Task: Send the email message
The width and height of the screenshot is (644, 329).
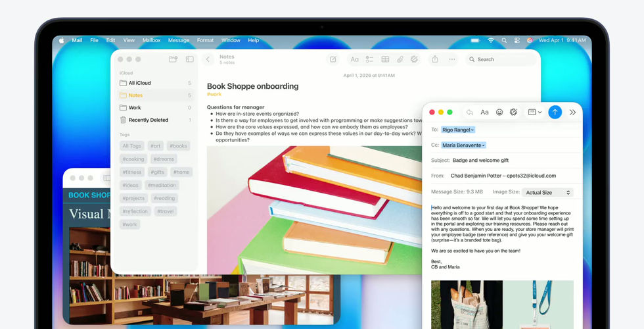Action: pyautogui.click(x=555, y=112)
